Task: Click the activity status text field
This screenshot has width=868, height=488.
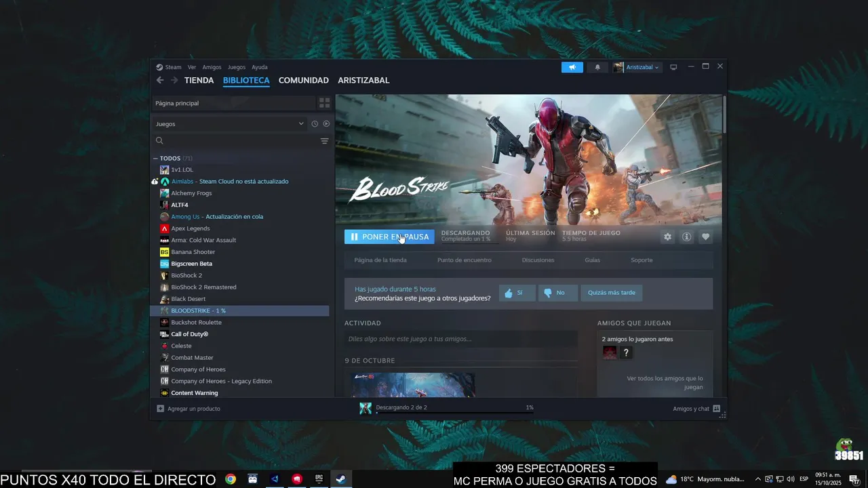Action: coord(460,339)
